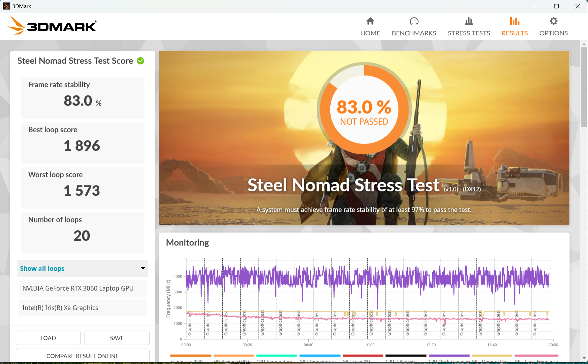Screen dimensions: 588x364
Task: Click the CPU Utility black legend swatch
Action: point(406,356)
